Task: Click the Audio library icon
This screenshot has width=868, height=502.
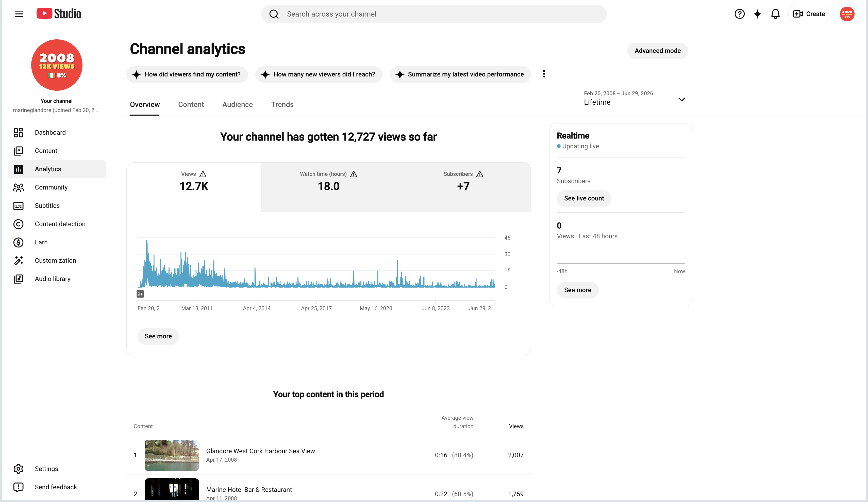Action: tap(18, 279)
